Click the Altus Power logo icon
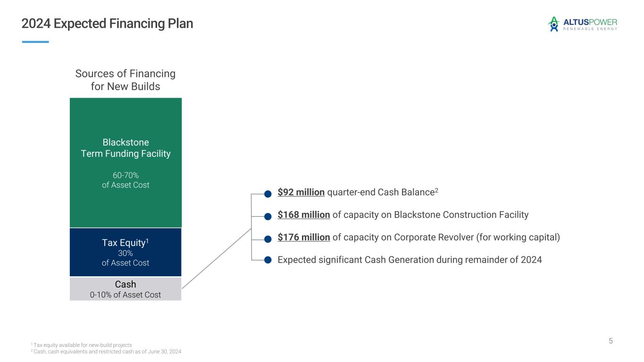 pos(553,24)
